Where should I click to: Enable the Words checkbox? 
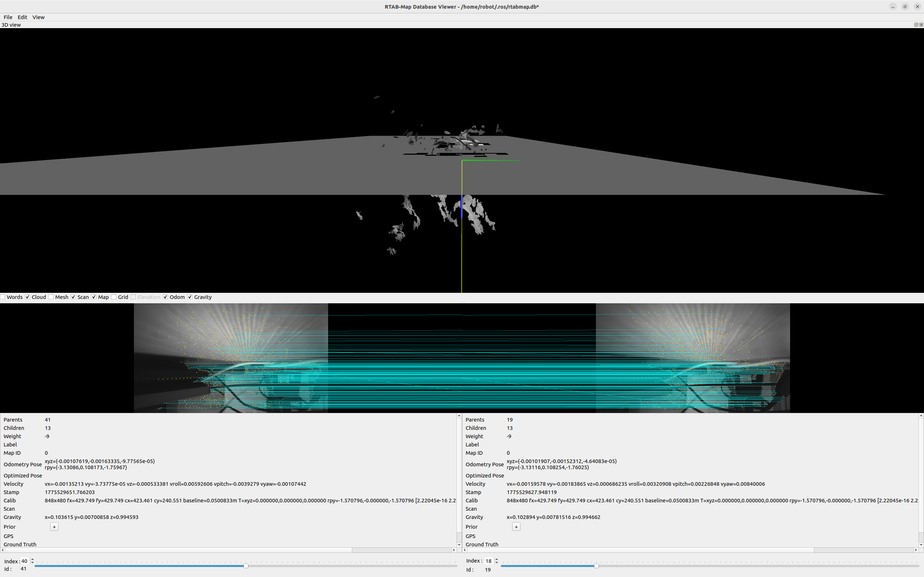(x=3, y=297)
